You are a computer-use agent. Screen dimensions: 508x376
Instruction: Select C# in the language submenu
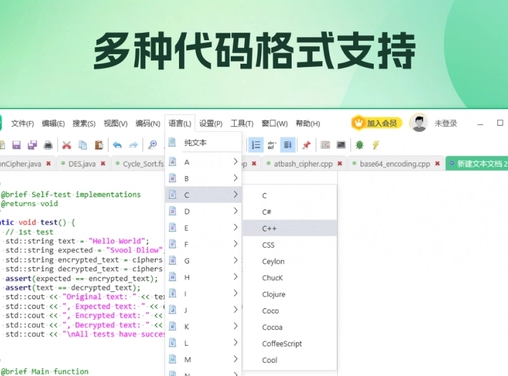pos(290,212)
